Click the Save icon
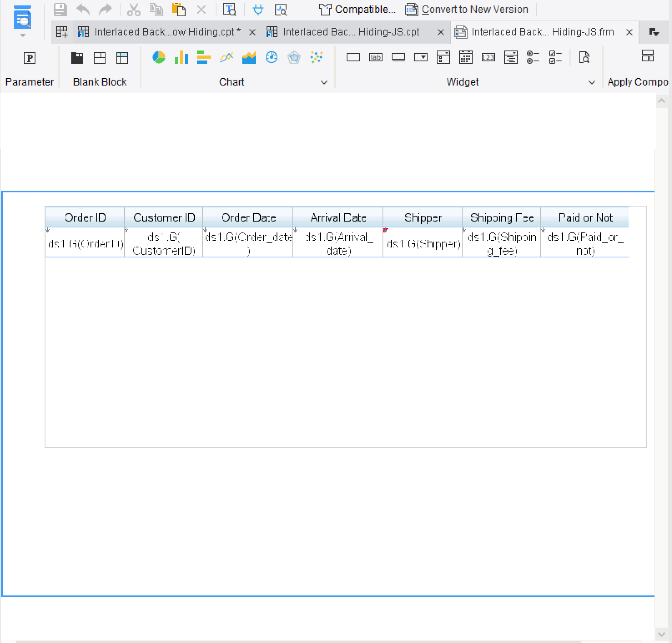Image resolution: width=672 pixels, height=643 pixels. tap(60, 10)
